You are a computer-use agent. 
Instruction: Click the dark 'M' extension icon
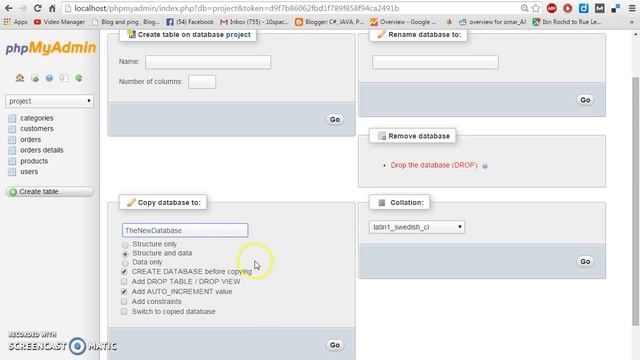599,8
